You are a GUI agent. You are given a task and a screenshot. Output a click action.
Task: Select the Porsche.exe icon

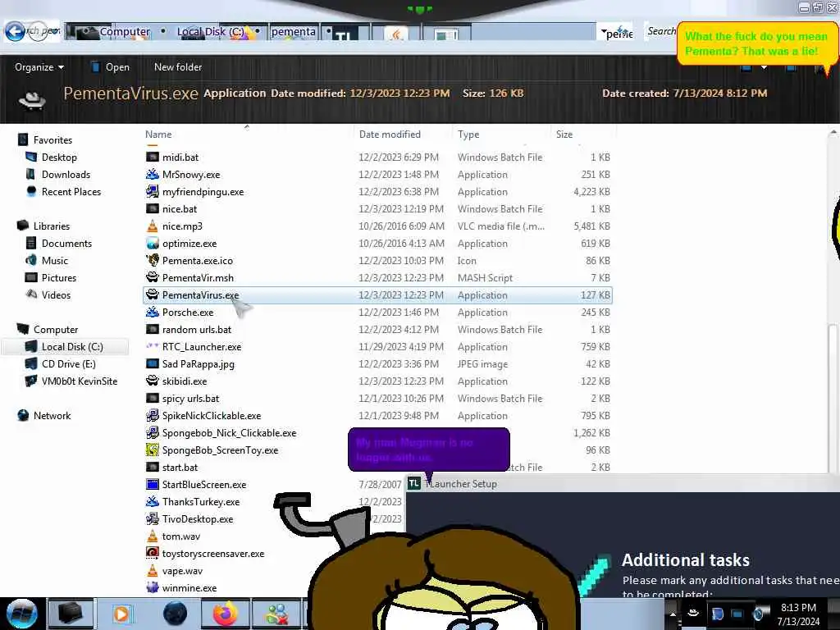click(x=153, y=313)
